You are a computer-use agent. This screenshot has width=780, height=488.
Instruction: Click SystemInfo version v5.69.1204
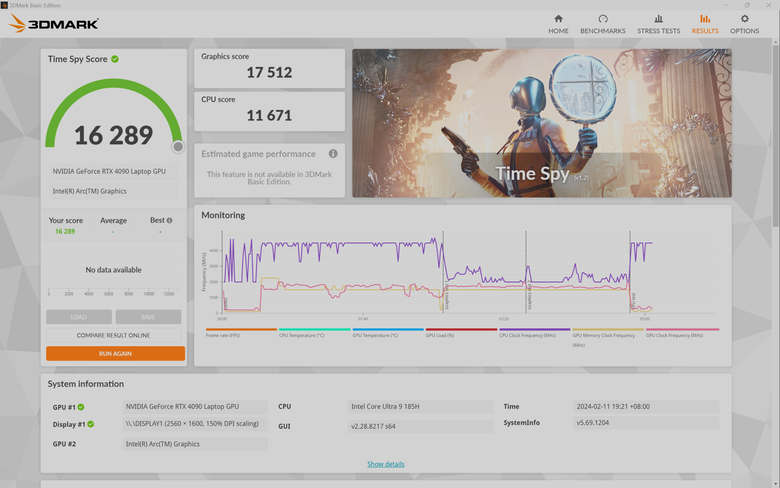[646, 423]
